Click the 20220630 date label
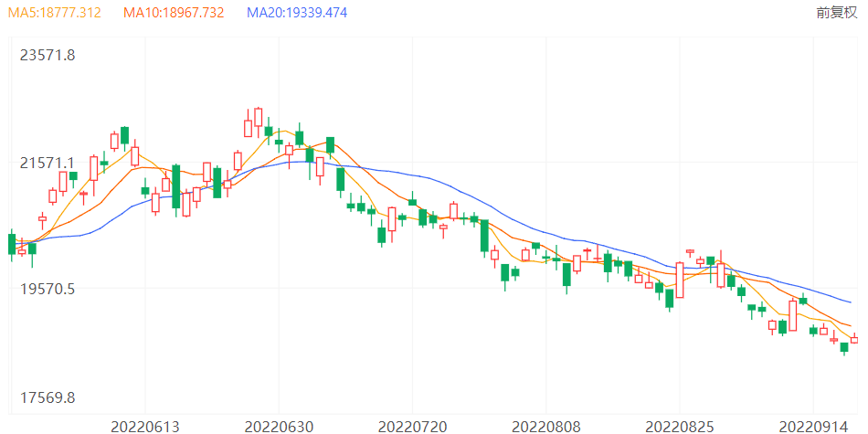Viewport: 868px width, 434px height. (279, 427)
